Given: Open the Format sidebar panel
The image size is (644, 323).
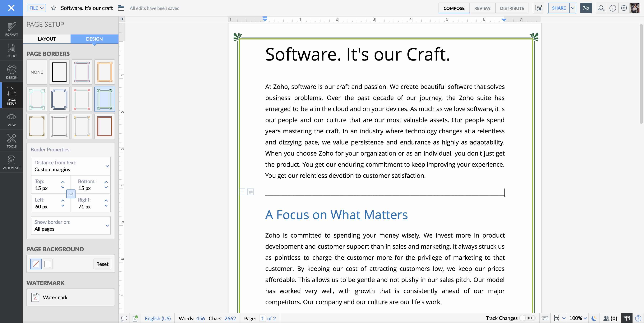Looking at the screenshot, I should point(11,29).
